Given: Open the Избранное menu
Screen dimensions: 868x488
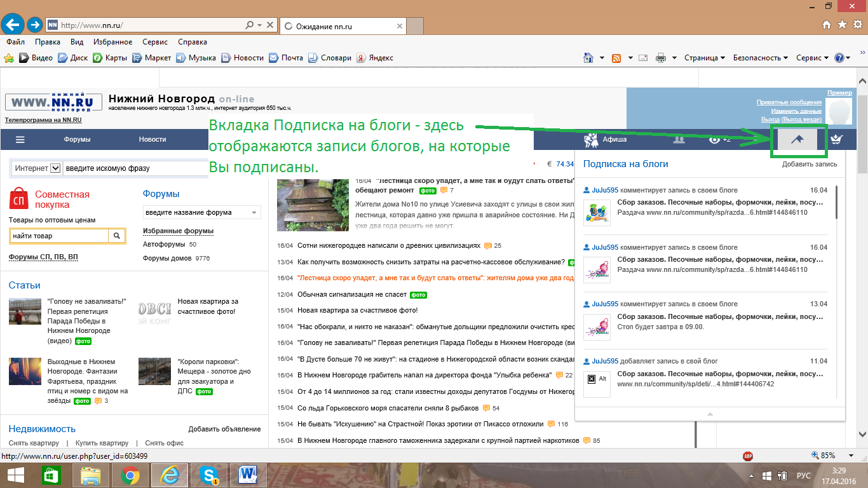Looking at the screenshot, I should (x=112, y=42).
